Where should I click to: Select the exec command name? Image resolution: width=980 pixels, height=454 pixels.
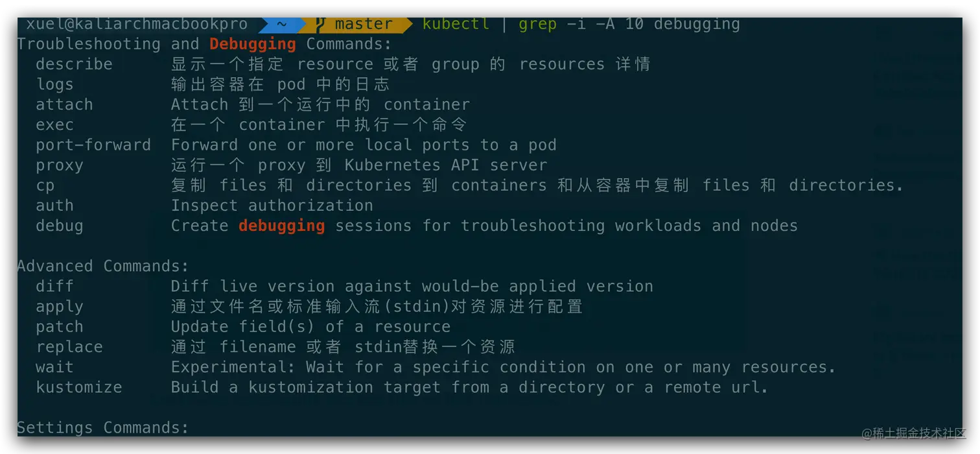tap(54, 125)
